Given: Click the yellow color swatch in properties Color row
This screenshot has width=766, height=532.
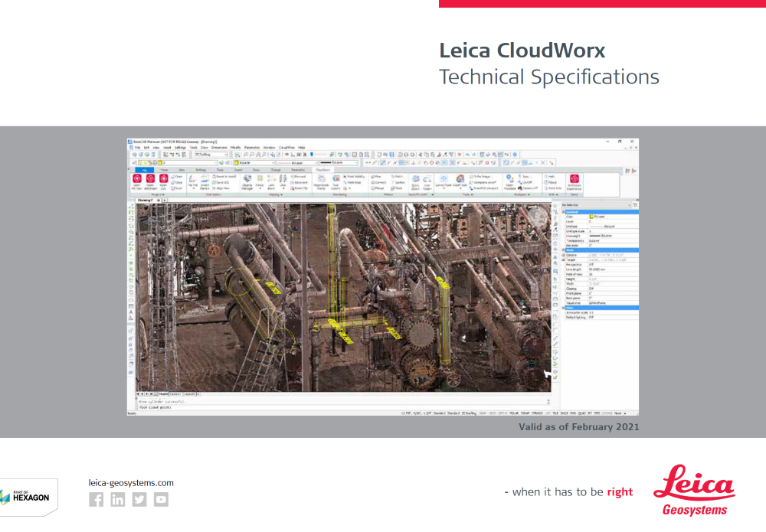Looking at the screenshot, I should tap(591, 217).
